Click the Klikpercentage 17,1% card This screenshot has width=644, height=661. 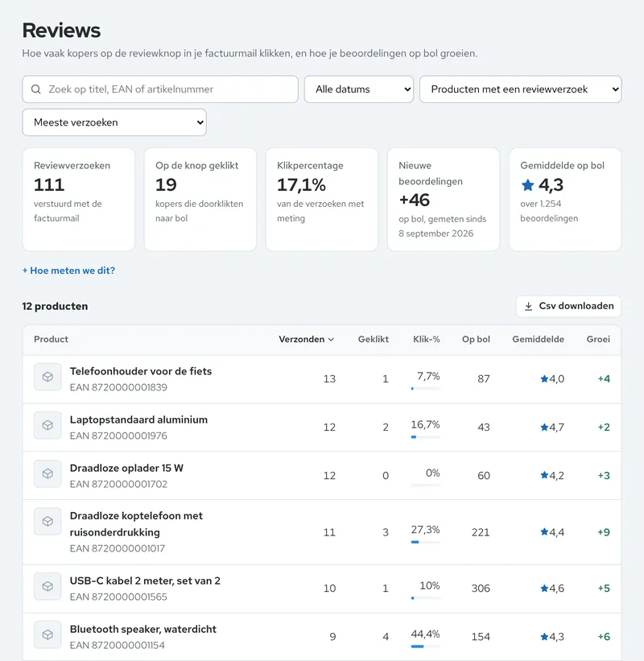click(322, 200)
